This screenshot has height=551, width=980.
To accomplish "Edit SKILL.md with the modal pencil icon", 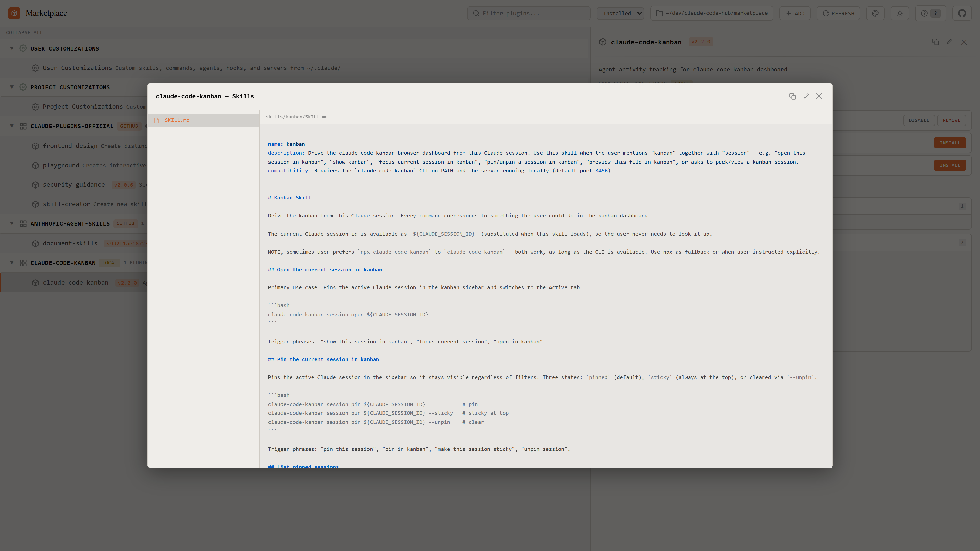I will [x=806, y=96].
